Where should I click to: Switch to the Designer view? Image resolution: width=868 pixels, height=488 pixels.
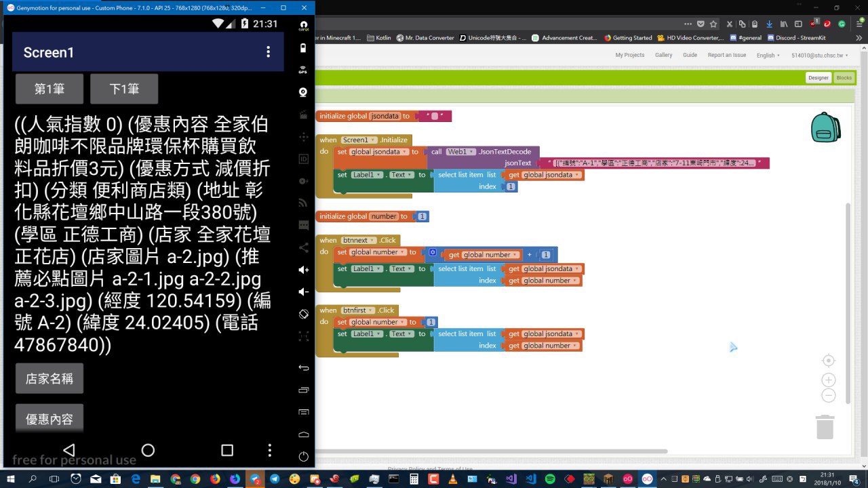click(x=818, y=78)
